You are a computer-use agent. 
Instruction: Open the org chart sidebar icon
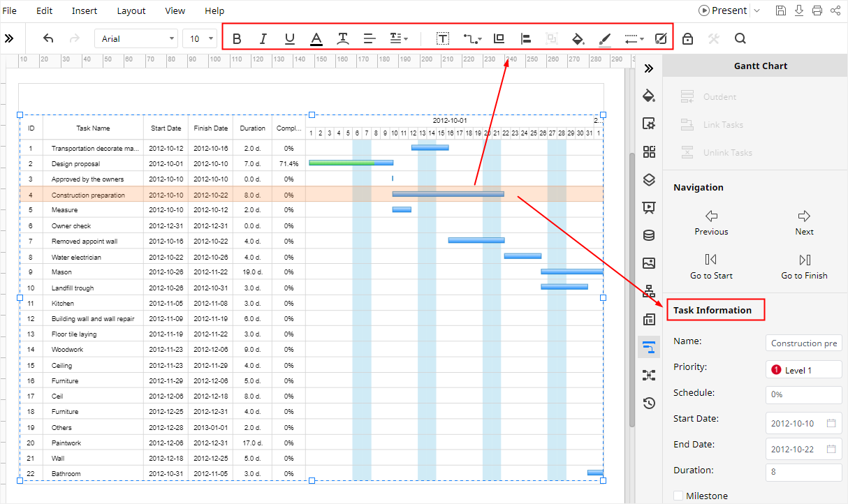pyautogui.click(x=649, y=291)
